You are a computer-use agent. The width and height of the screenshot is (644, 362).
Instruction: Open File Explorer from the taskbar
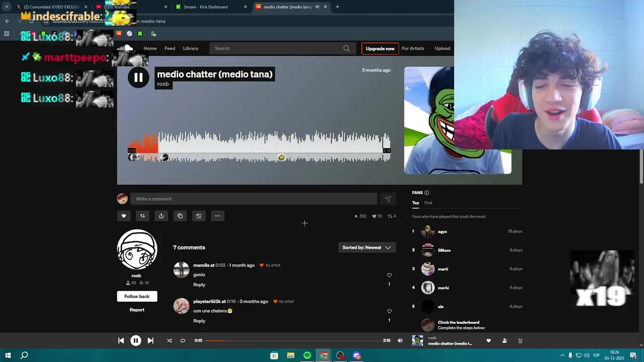tap(291, 355)
